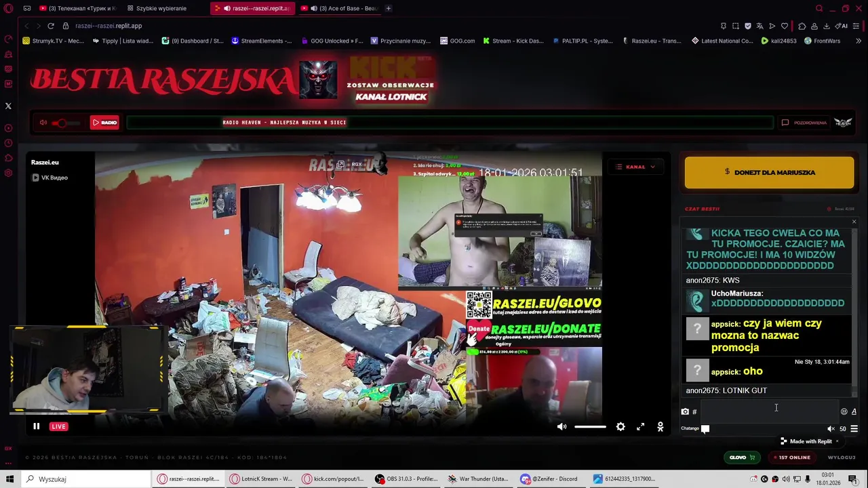Pause the live video stream

pyautogui.click(x=37, y=426)
